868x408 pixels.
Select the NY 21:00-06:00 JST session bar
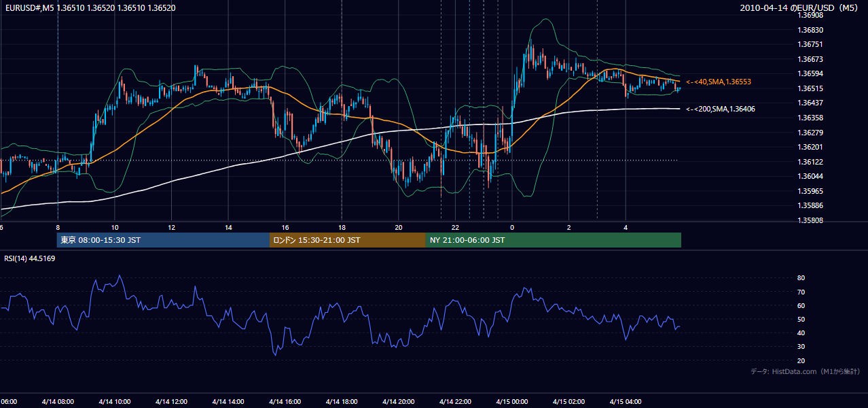(554, 240)
